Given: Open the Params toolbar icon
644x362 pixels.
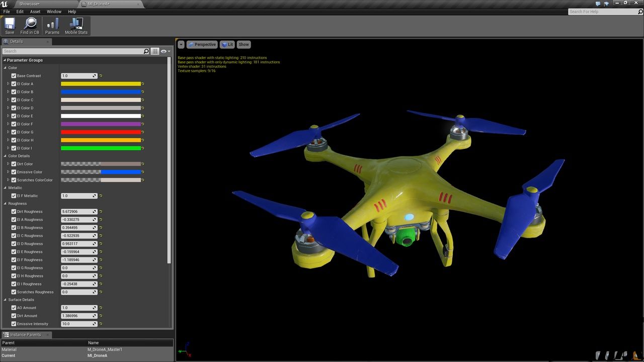Looking at the screenshot, I should (x=52, y=26).
